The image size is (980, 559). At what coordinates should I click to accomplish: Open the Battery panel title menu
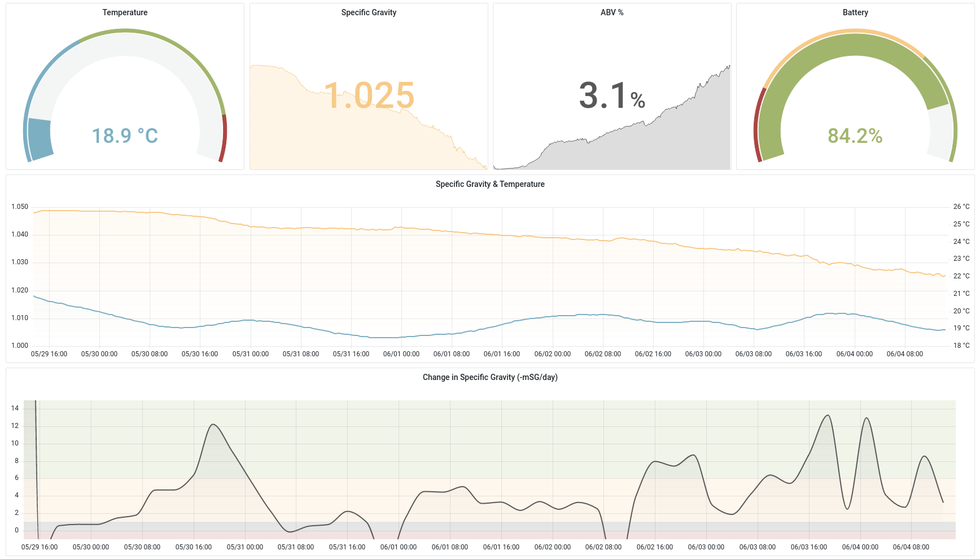click(x=855, y=12)
